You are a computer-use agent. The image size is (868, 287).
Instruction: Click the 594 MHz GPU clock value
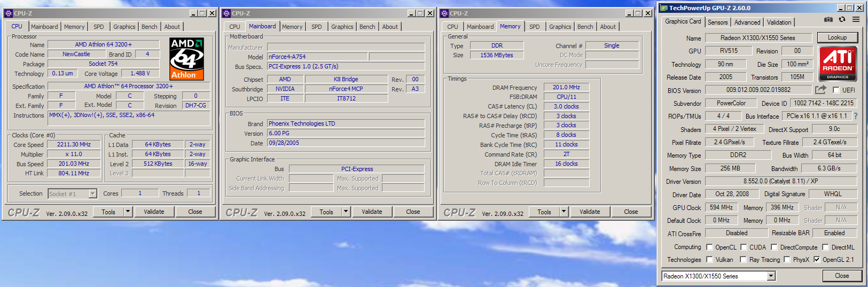[722, 207]
